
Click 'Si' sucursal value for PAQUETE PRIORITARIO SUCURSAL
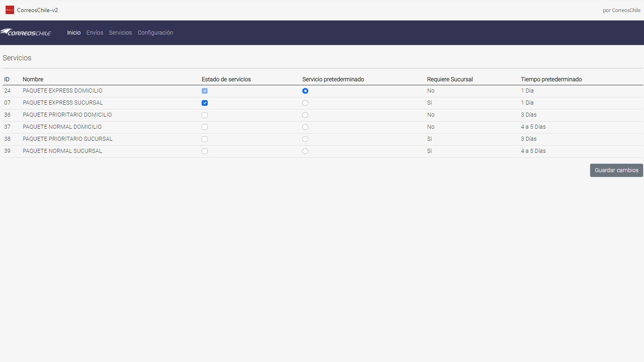(429, 139)
